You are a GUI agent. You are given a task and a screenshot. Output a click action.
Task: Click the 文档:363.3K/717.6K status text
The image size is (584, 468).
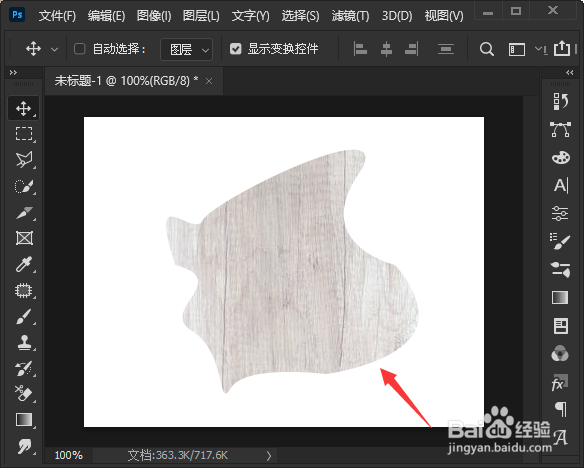pyautogui.click(x=177, y=455)
